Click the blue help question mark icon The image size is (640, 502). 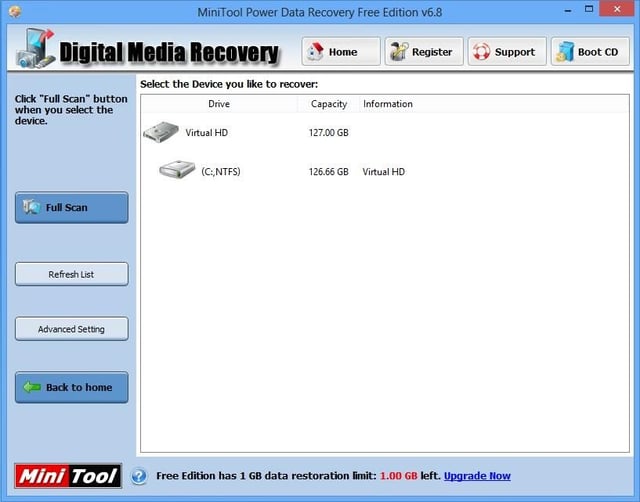point(139,476)
